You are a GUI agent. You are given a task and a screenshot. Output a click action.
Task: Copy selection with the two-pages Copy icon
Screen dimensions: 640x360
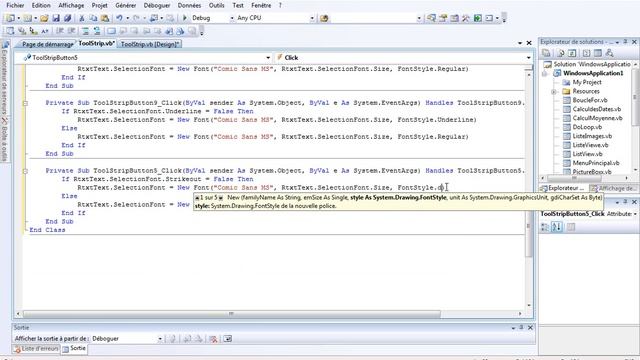coord(93,18)
